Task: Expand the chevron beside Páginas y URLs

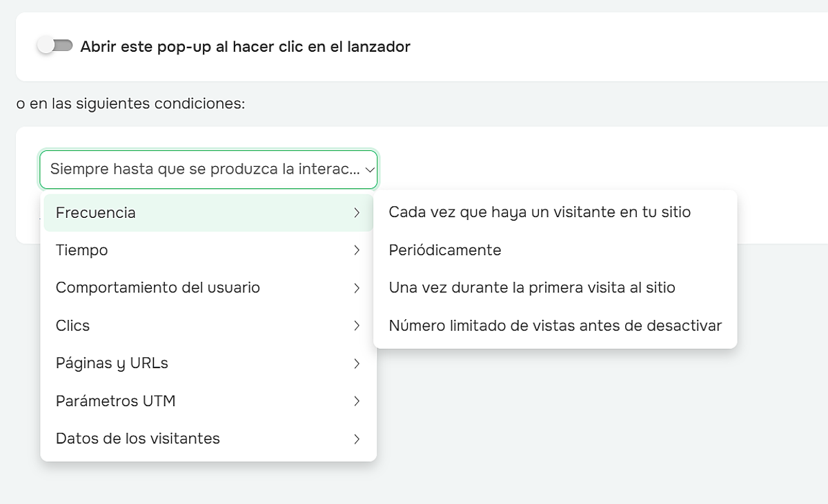Action: (x=357, y=363)
